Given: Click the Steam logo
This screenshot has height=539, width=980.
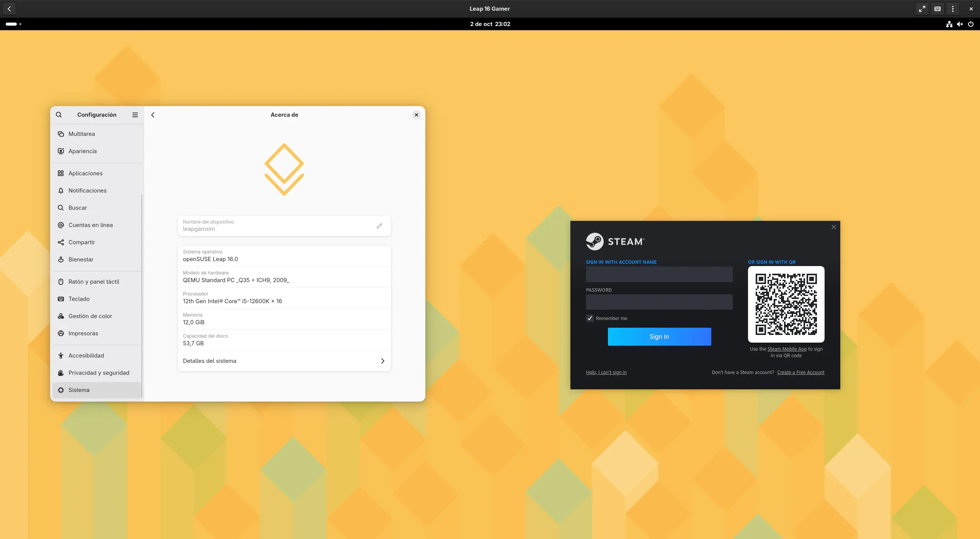Looking at the screenshot, I should click(595, 242).
